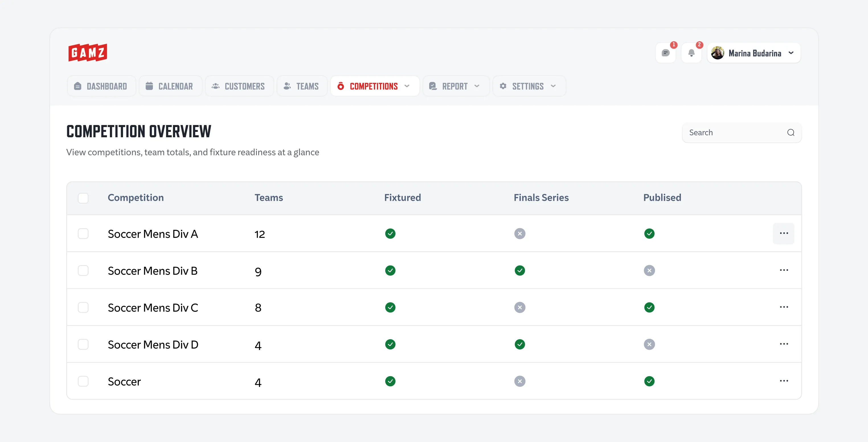Expand the Report dropdown chevron

coord(477,86)
